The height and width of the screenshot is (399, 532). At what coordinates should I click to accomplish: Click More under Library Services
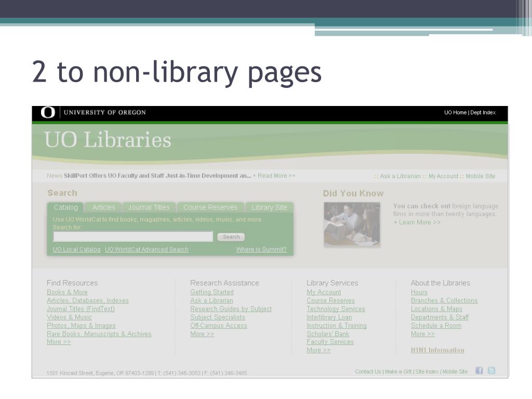[x=318, y=350]
